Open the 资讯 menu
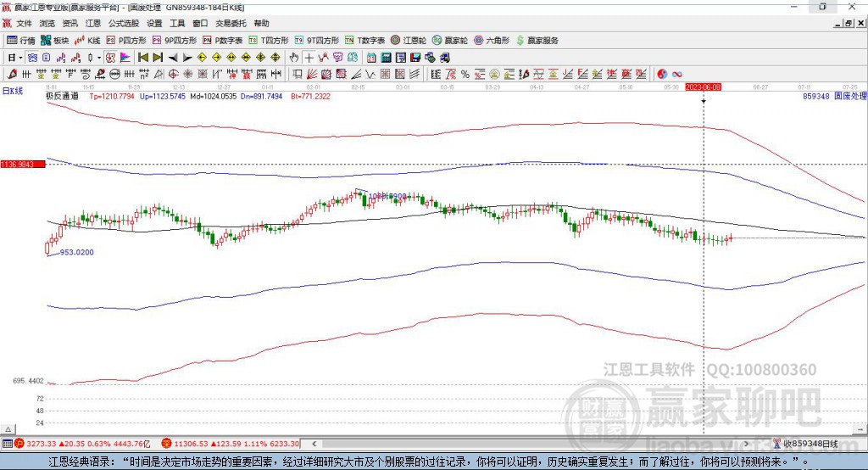868x470 pixels. (70, 23)
